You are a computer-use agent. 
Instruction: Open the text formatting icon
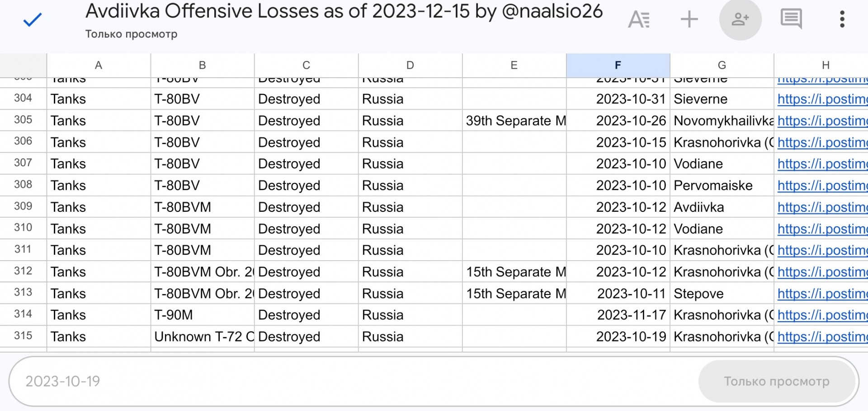coord(639,19)
